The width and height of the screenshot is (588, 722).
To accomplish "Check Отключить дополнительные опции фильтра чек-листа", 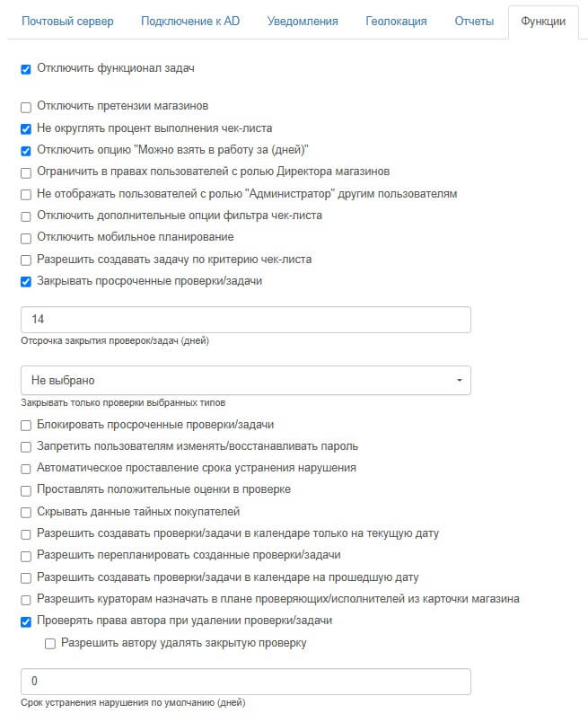I will click(26, 216).
